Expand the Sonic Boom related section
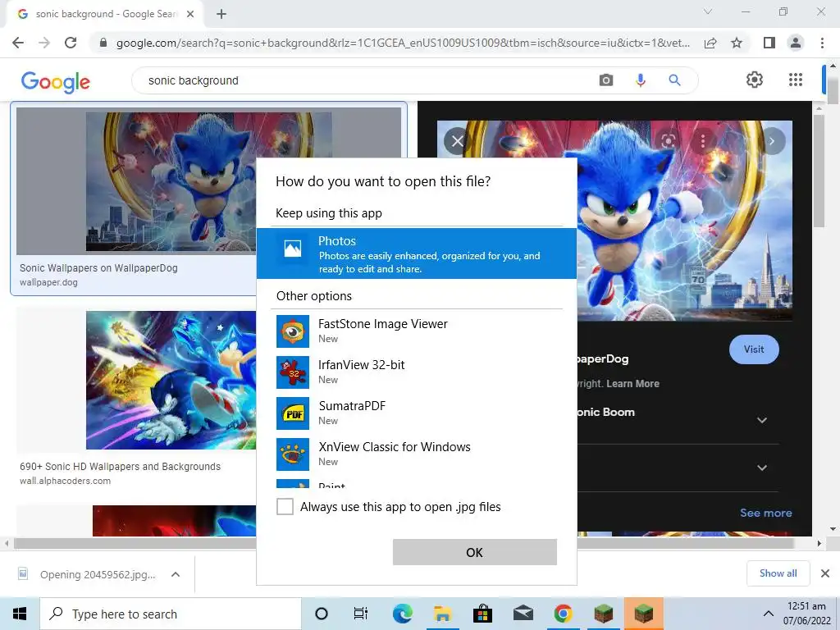 762,421
